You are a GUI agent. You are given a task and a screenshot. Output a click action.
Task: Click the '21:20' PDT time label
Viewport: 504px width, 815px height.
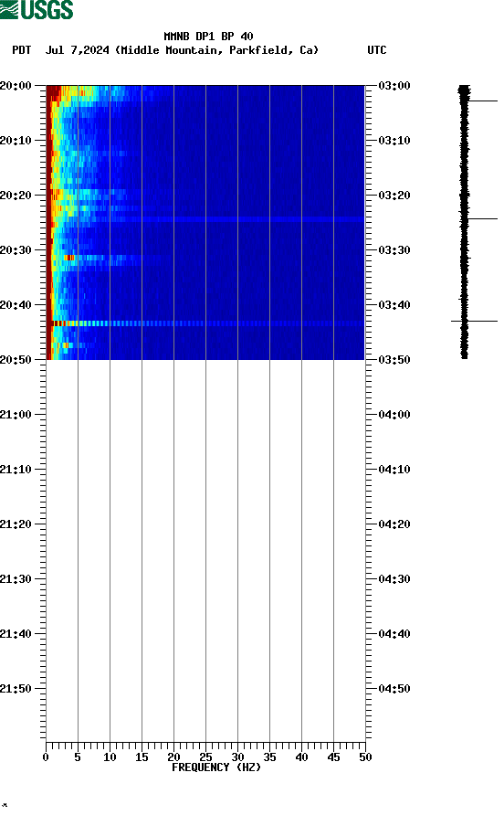[16, 524]
